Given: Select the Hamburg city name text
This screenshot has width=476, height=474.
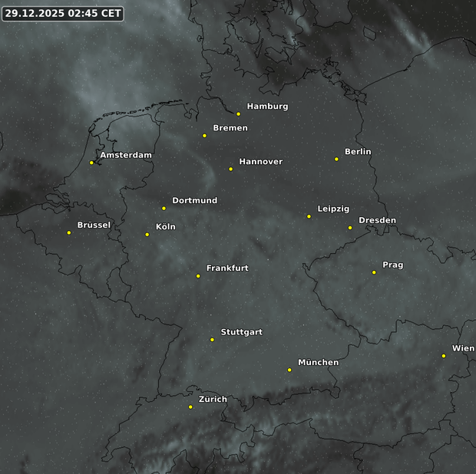Looking at the screenshot, I should tap(267, 107).
